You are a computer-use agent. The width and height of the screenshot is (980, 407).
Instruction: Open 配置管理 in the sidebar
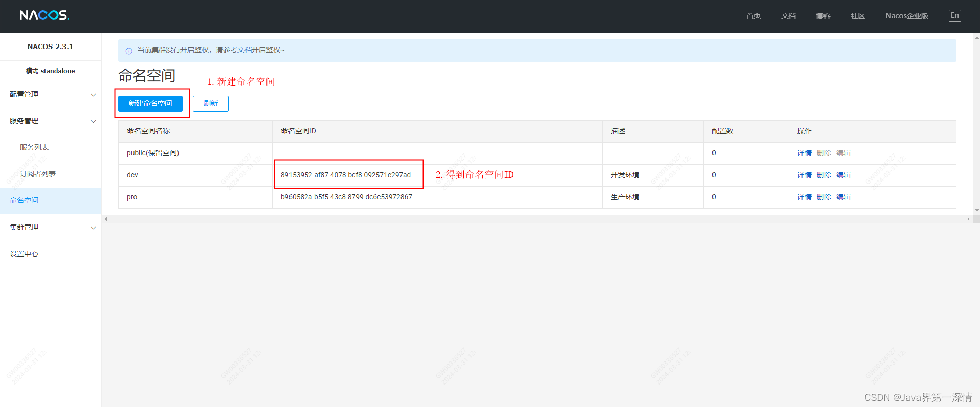(x=24, y=94)
